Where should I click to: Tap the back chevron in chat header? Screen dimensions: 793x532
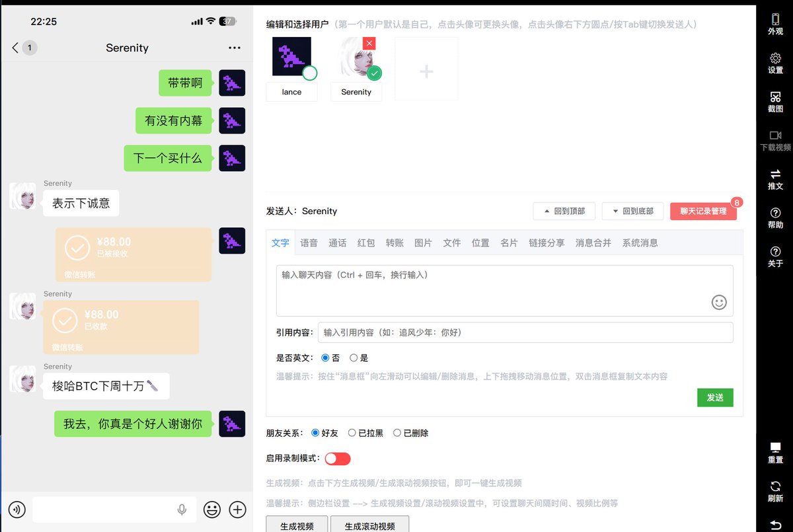[16, 48]
